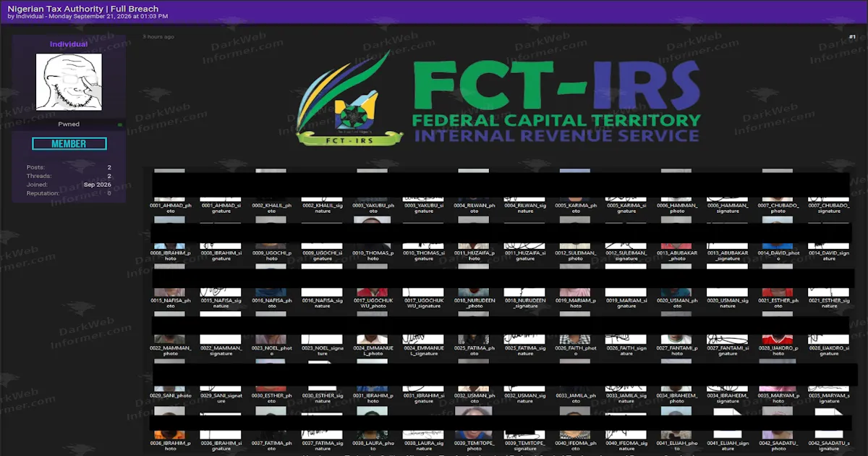Open the thumbnail above 0039_TEMITOPE_photo
The image size is (868, 456).
click(x=475, y=421)
